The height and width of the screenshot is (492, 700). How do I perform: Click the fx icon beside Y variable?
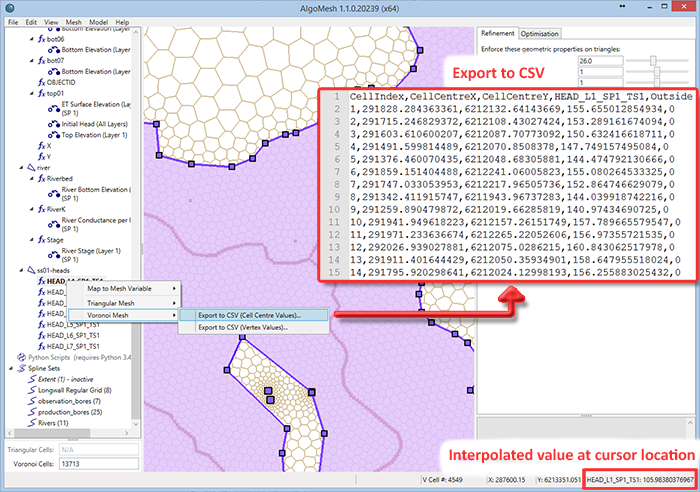point(42,156)
